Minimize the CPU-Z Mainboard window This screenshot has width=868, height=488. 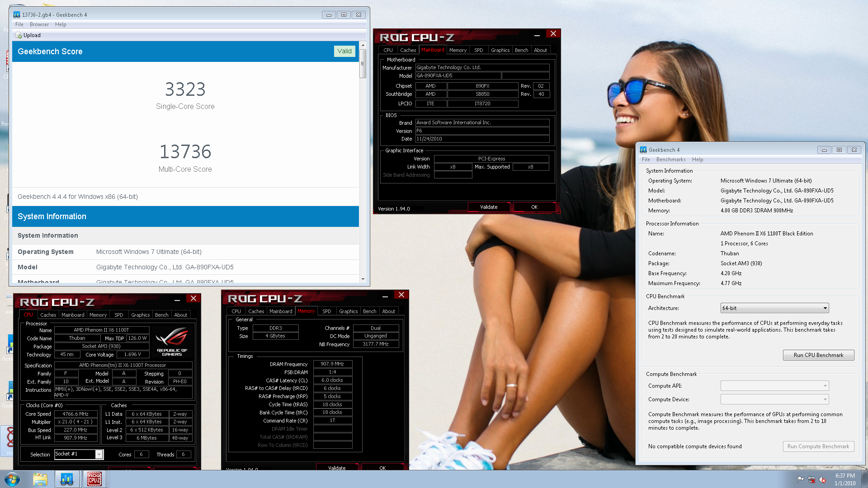tap(537, 35)
